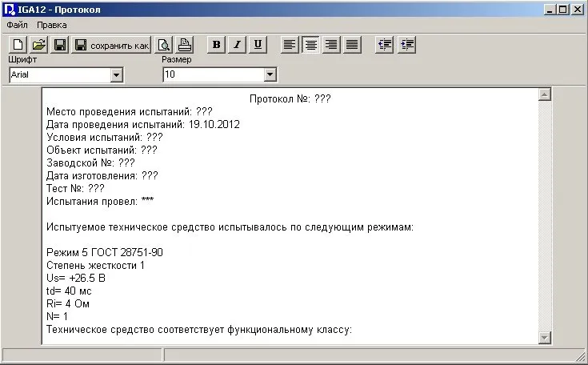Image resolution: width=588 pixels, height=365 pixels.
Task: Open print preview with magnifier icon
Action: (x=164, y=45)
